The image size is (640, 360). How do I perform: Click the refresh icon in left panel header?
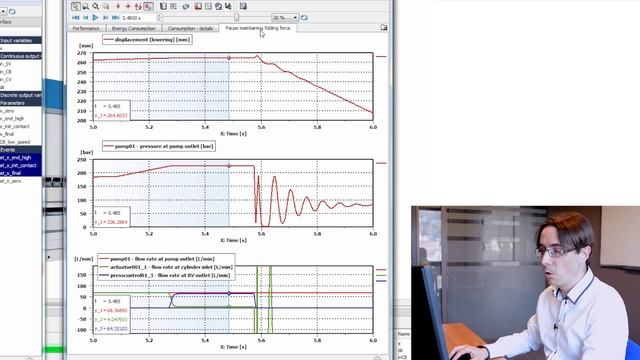[x=12, y=11]
